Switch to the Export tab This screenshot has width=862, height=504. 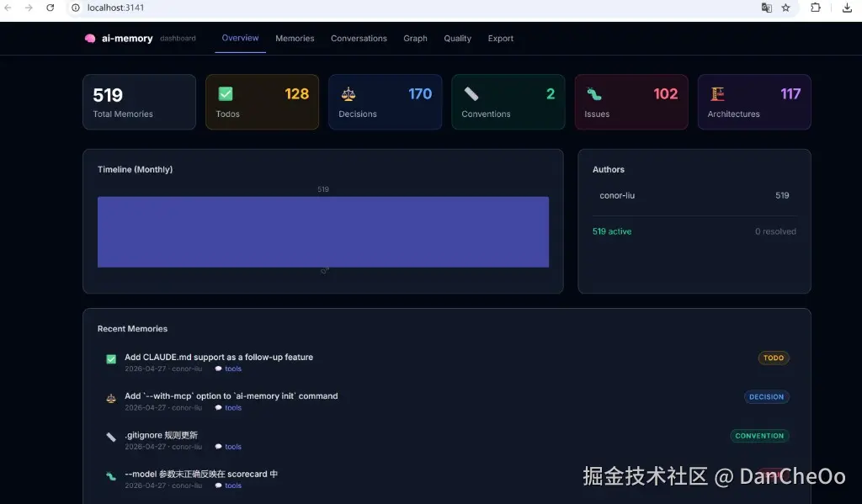point(500,38)
